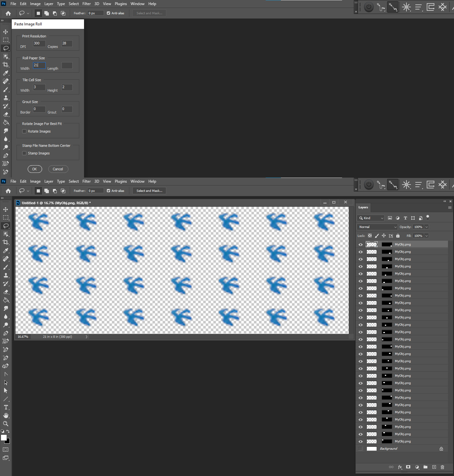Add a layer mask to the selected layer
The height and width of the screenshot is (476, 454).
click(x=408, y=467)
